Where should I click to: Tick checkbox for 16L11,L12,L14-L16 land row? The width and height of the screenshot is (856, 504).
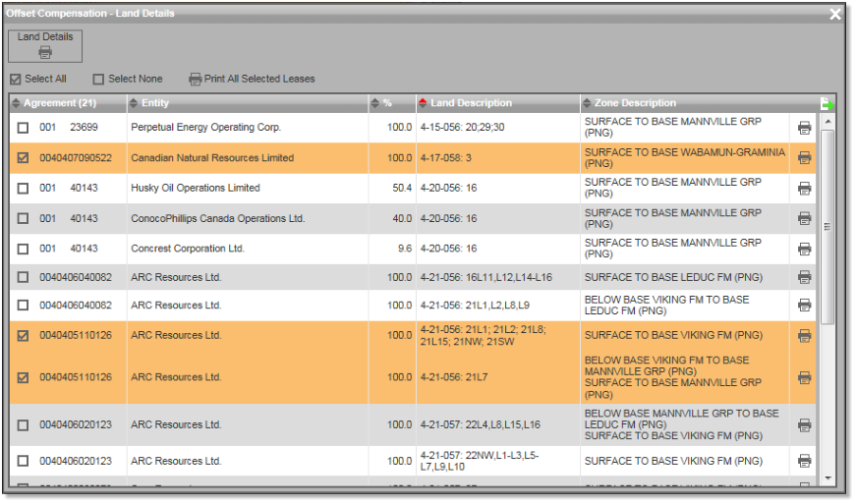coord(23,277)
